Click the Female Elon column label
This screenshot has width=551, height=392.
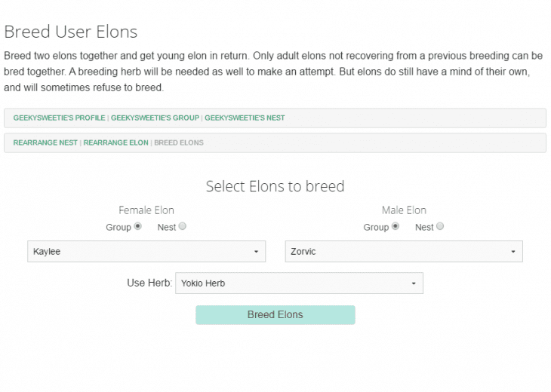[146, 210]
